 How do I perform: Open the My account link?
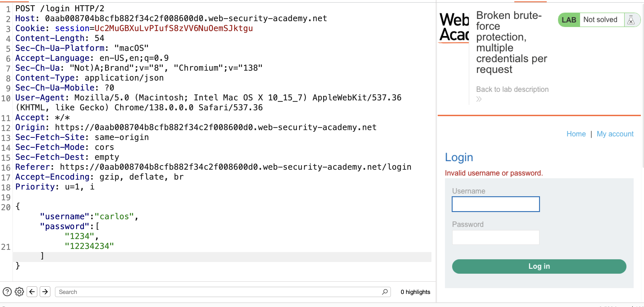615,134
